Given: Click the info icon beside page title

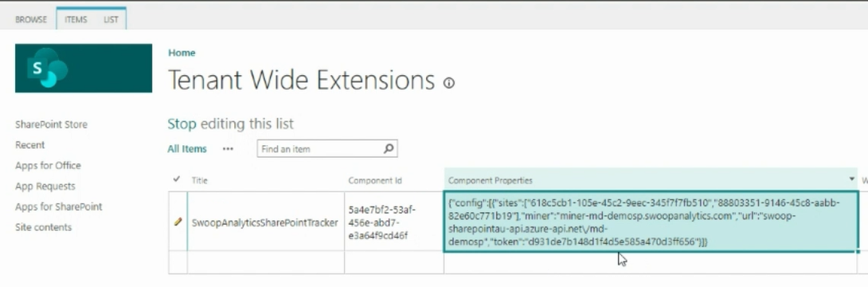Looking at the screenshot, I should tap(449, 83).
